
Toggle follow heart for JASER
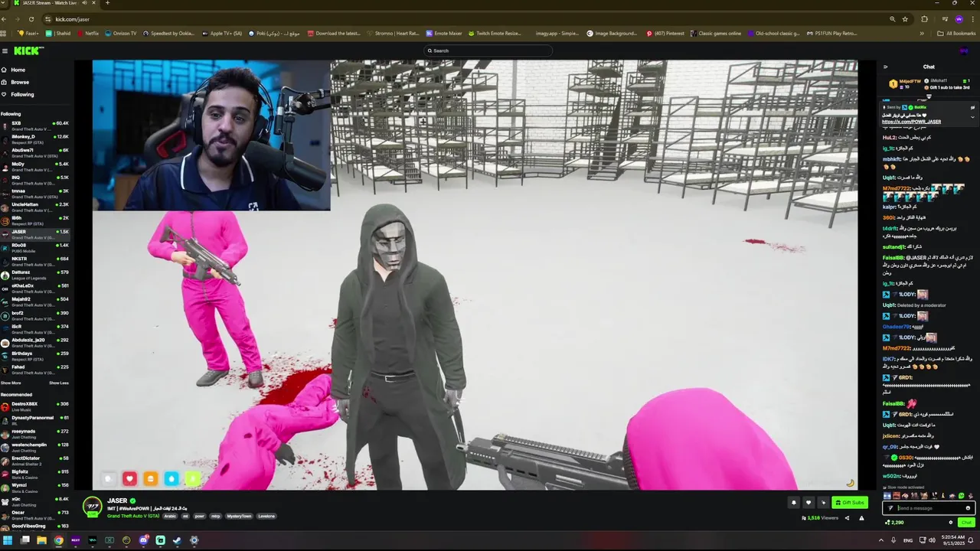tap(808, 503)
